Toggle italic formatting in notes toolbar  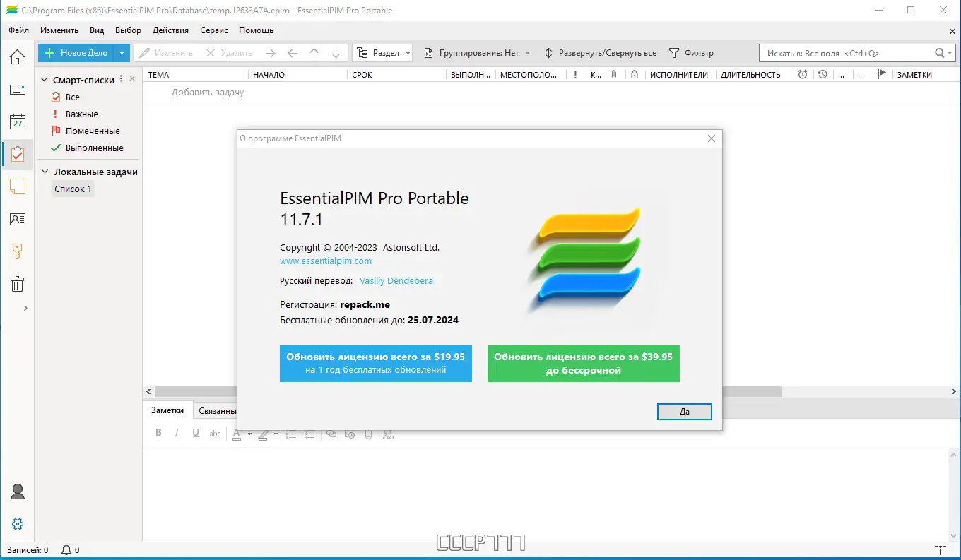click(177, 433)
